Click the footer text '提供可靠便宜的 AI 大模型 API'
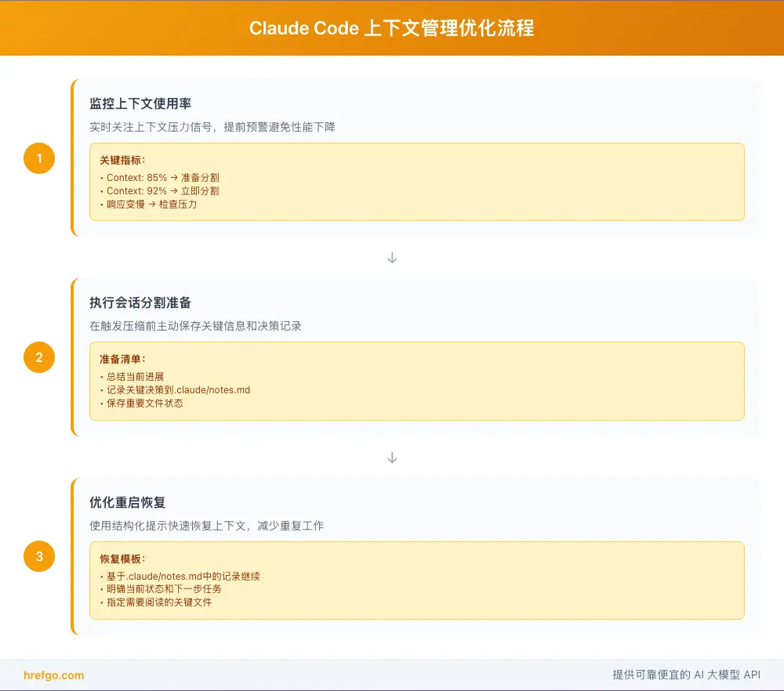 (687, 675)
